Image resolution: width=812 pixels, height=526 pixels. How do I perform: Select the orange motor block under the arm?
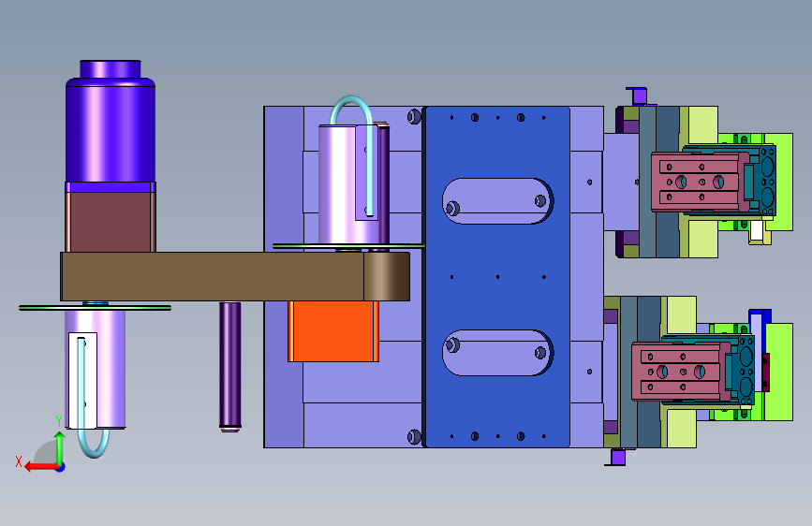pos(333,330)
